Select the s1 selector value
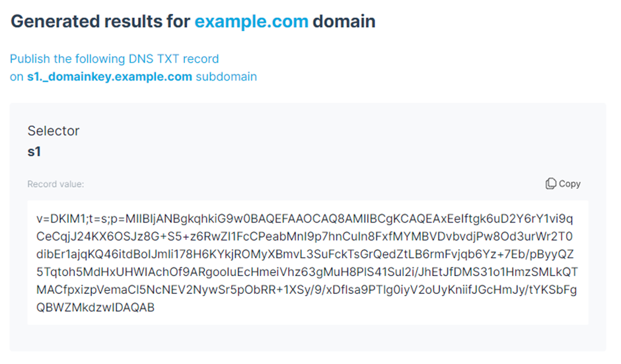Screen dimensions: 621x364 (34, 152)
